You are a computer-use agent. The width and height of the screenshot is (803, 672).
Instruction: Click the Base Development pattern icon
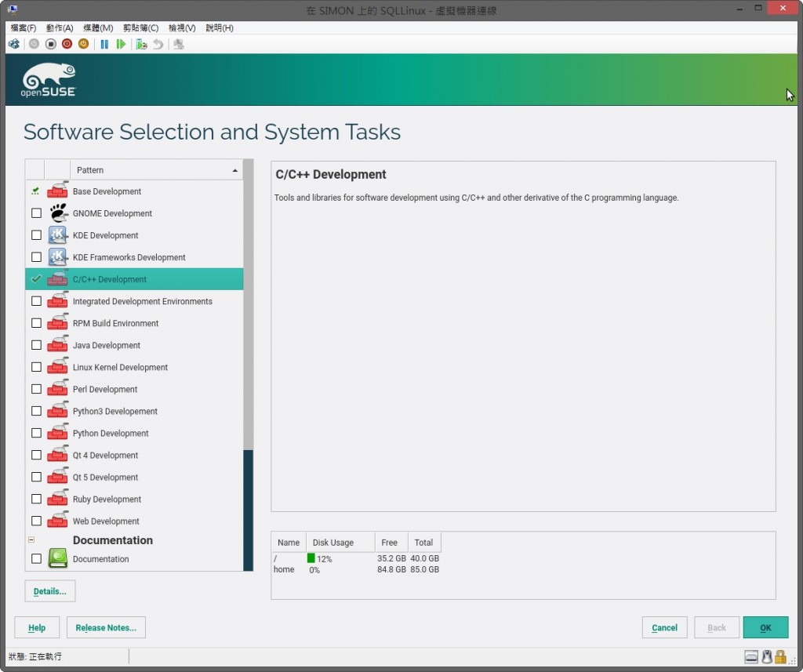point(58,191)
